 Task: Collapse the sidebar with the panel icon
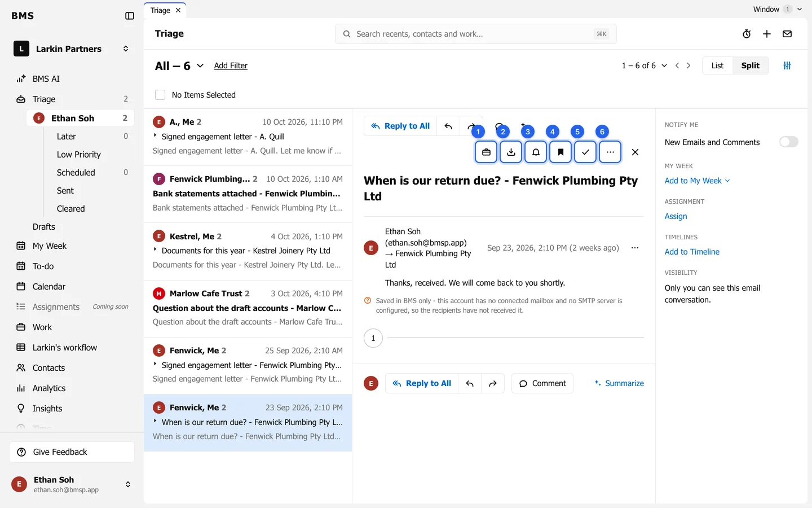click(x=130, y=16)
